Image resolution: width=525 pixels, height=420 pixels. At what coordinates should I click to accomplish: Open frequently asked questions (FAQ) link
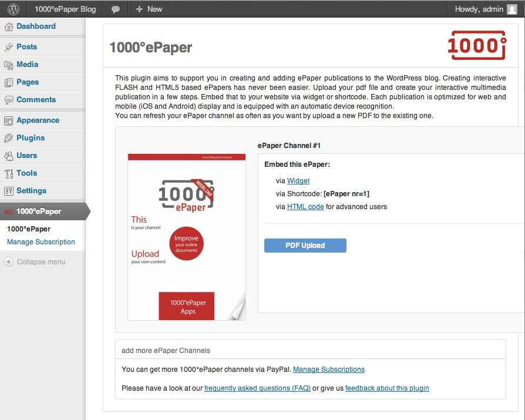click(257, 388)
